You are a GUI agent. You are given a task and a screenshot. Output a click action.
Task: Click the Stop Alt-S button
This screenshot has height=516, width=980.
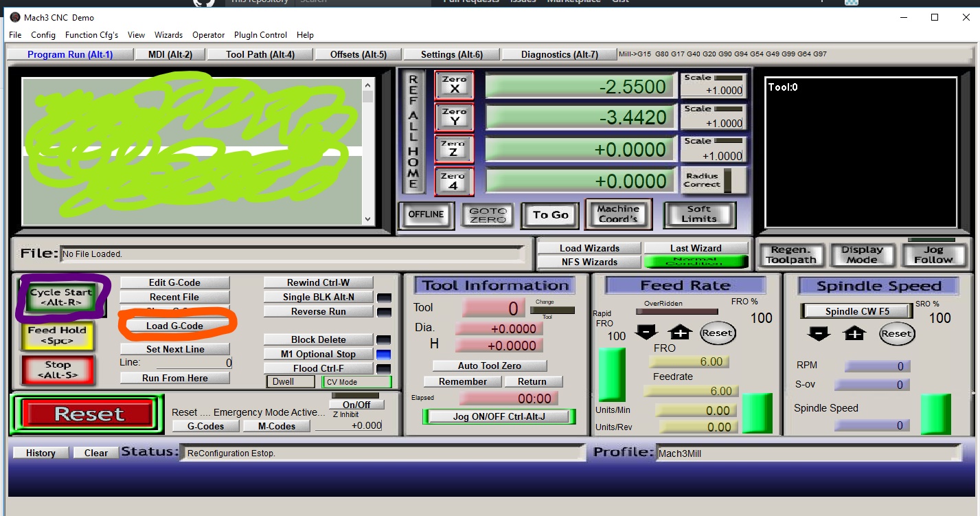(57, 370)
